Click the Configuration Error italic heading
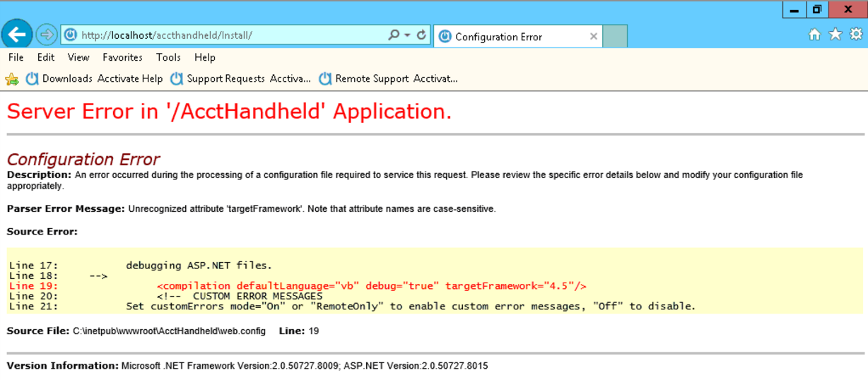This screenshot has height=380, width=868. pyautogui.click(x=83, y=160)
